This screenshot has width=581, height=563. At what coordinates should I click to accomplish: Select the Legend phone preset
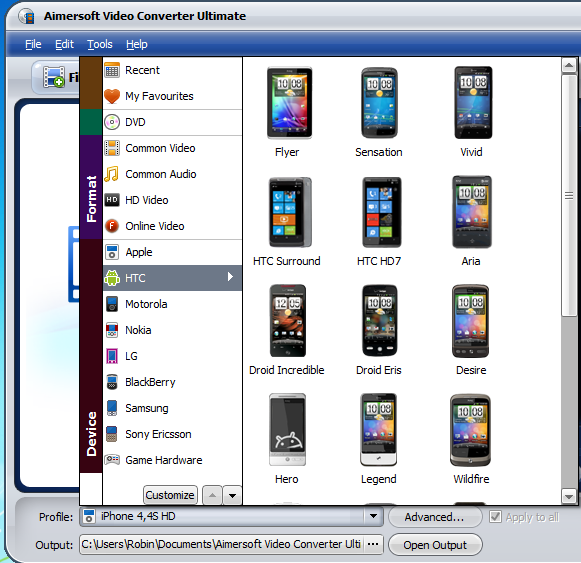[378, 429]
